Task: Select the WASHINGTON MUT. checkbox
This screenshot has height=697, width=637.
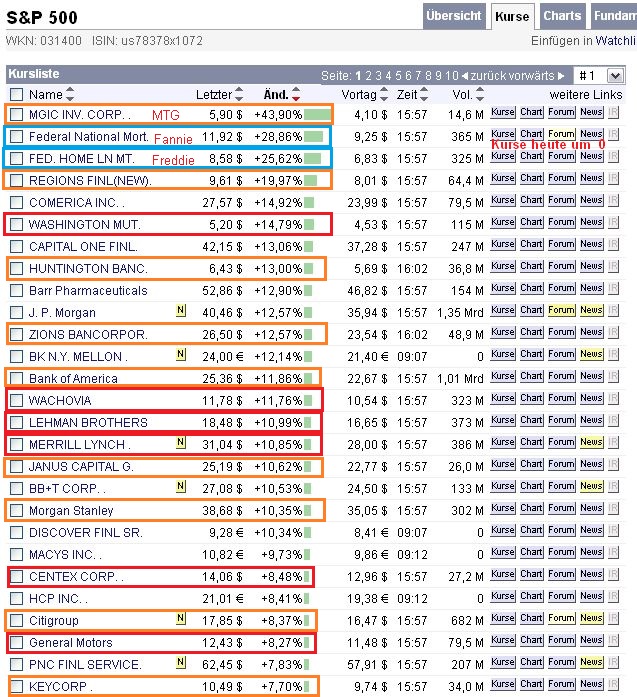Action: point(16,224)
